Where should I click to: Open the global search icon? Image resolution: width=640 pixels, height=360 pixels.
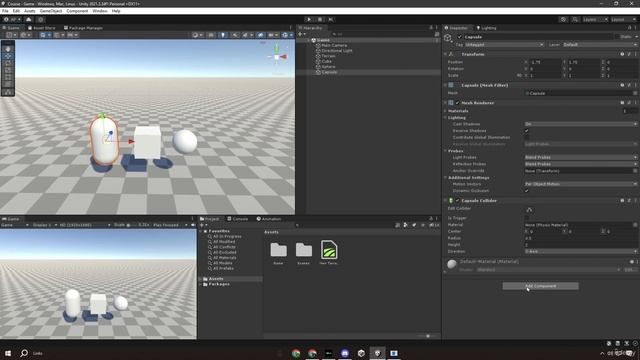pyautogui.click(x=575, y=19)
